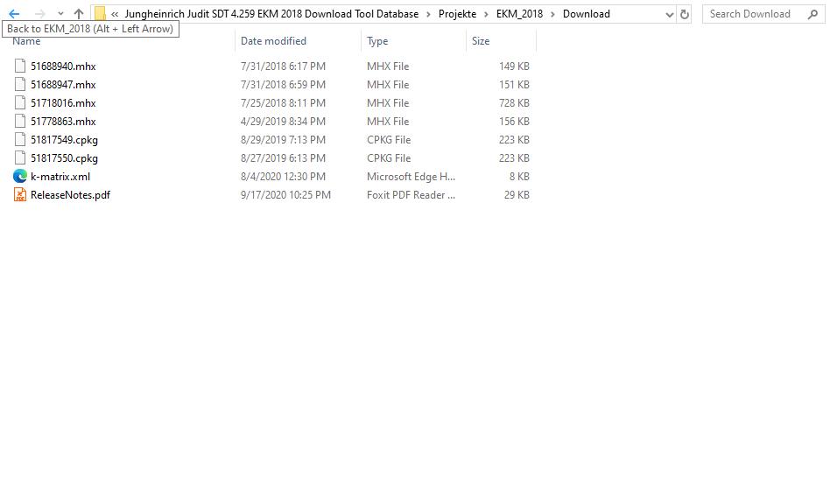The width and height of the screenshot is (837, 504).
Task: Select Download breadcrumb segment
Action: point(586,14)
